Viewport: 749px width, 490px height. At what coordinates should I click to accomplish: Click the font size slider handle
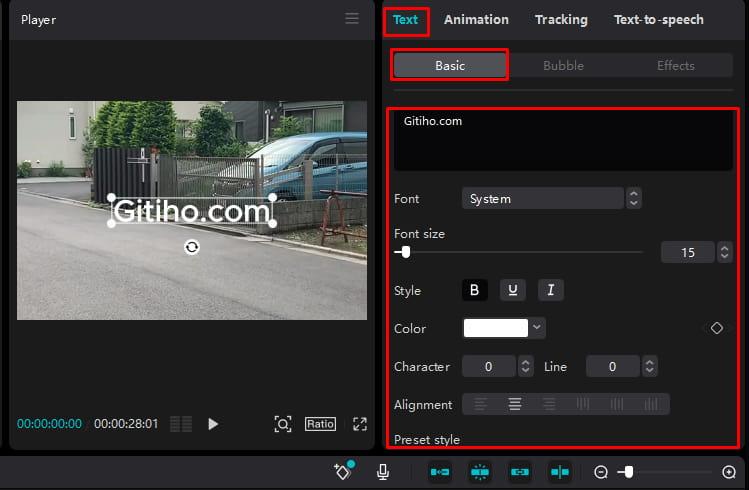point(406,252)
